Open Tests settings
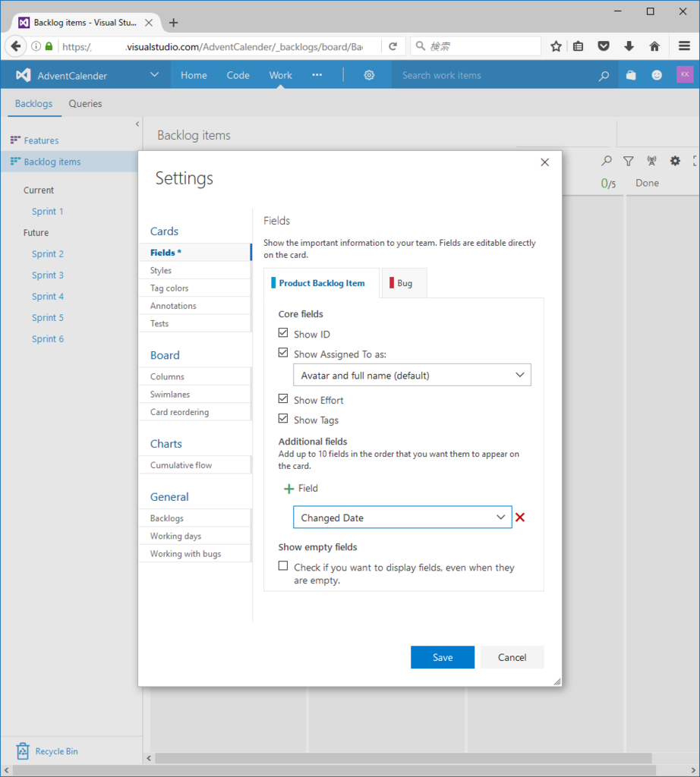 tap(195, 323)
